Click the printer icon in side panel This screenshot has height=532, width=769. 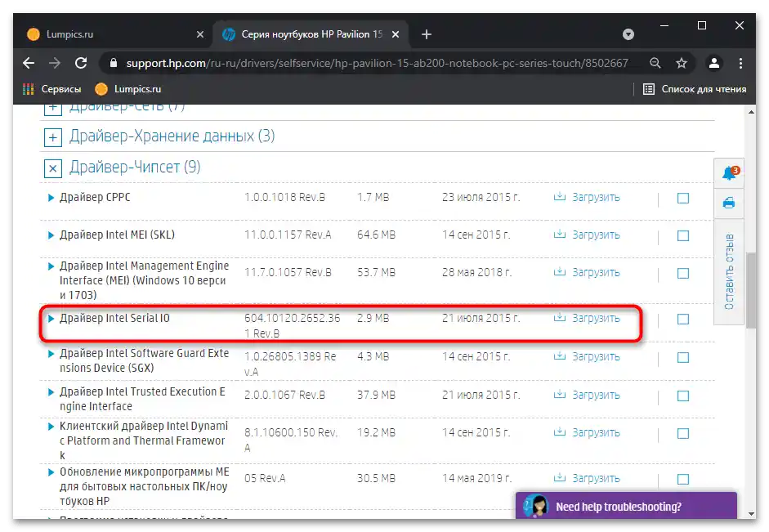[x=729, y=203]
